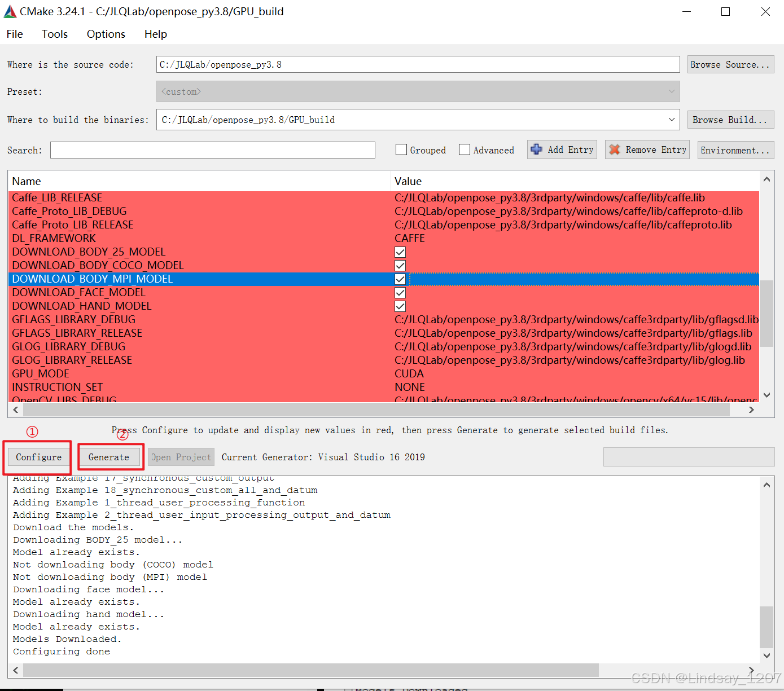The image size is (784, 691).
Task: Click the NONE value cell
Action: click(x=575, y=388)
